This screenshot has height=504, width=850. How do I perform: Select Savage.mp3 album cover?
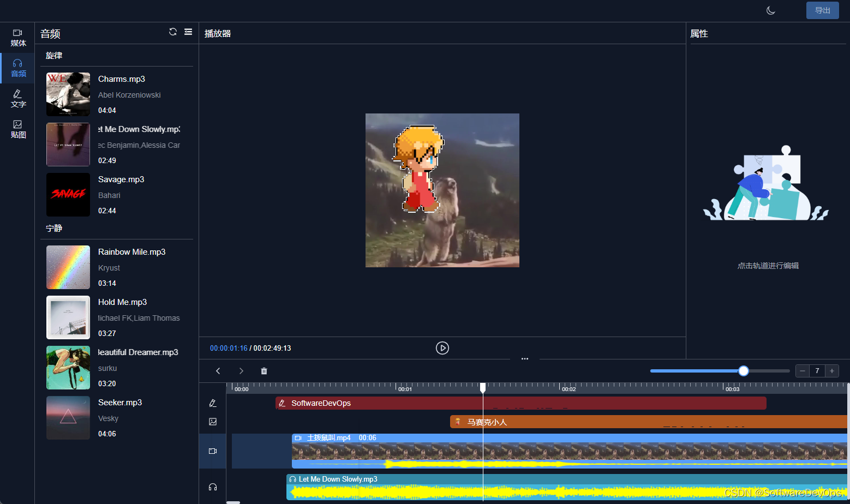point(68,195)
